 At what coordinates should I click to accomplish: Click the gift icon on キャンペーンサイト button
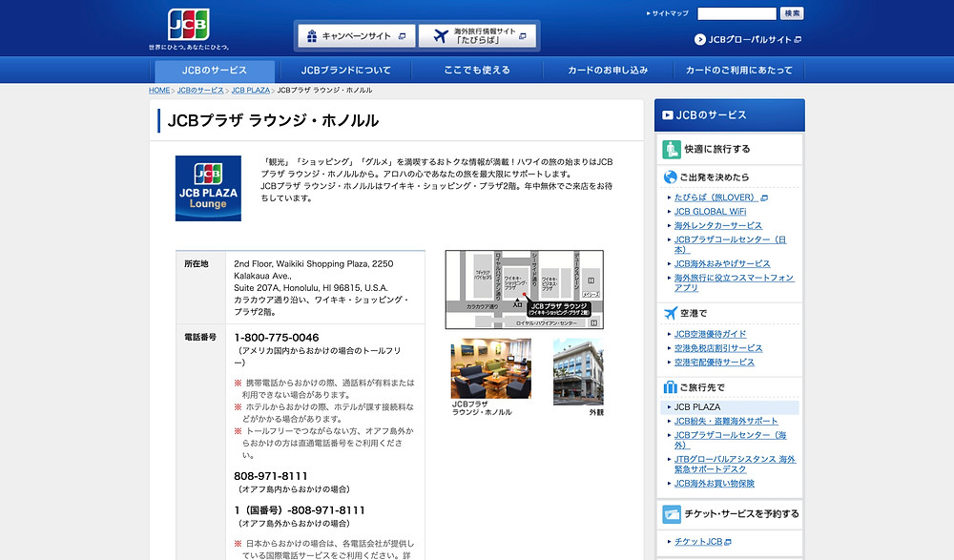tap(312, 36)
